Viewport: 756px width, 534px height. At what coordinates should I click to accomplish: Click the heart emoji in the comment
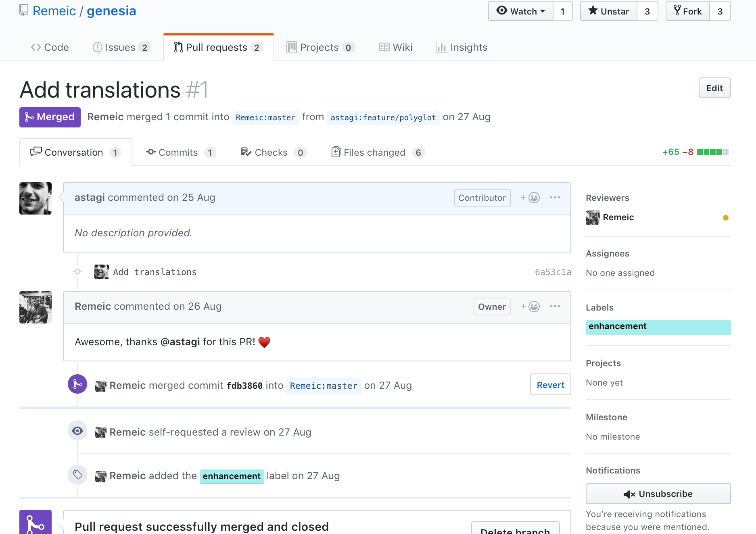[x=264, y=342]
